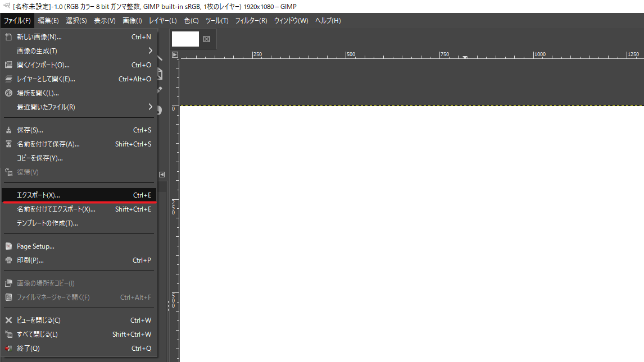The image size is (644, 362).
Task: Click the New Image document icon
Action: click(x=8, y=37)
